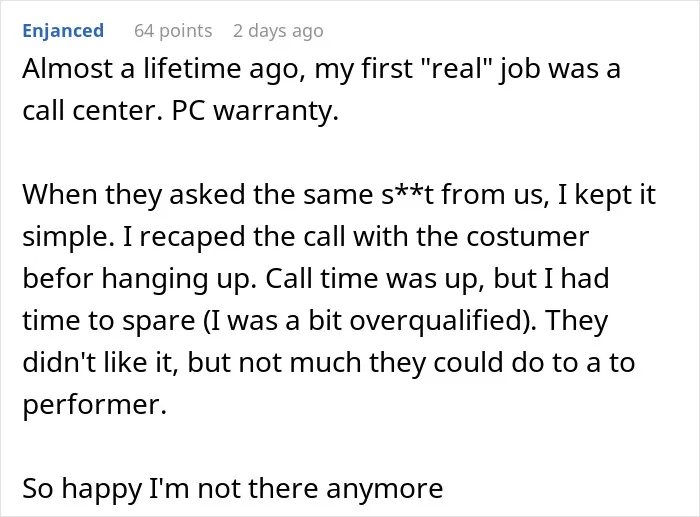
Task: Click the line starting 'When they asked'
Action: pyautogui.click(x=339, y=196)
